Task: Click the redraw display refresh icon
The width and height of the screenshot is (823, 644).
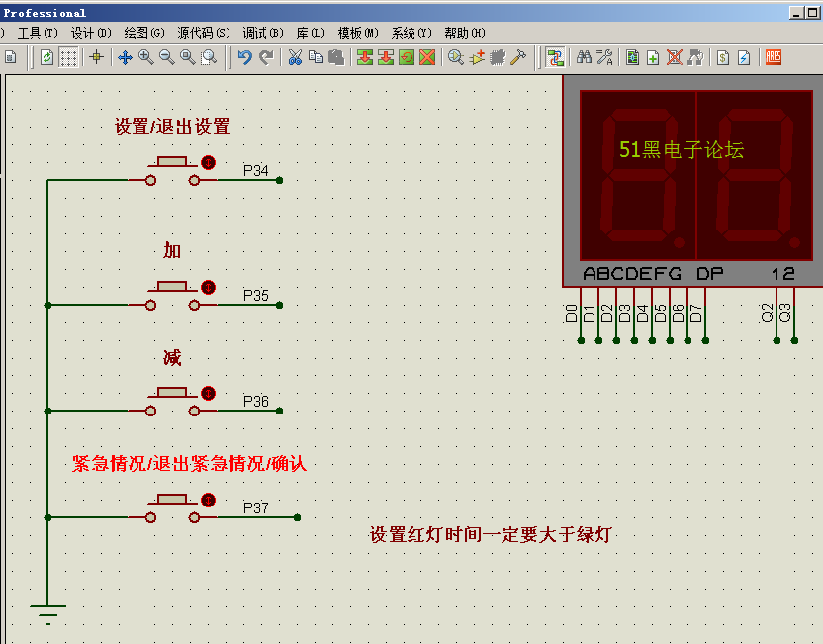Action: pos(46,57)
